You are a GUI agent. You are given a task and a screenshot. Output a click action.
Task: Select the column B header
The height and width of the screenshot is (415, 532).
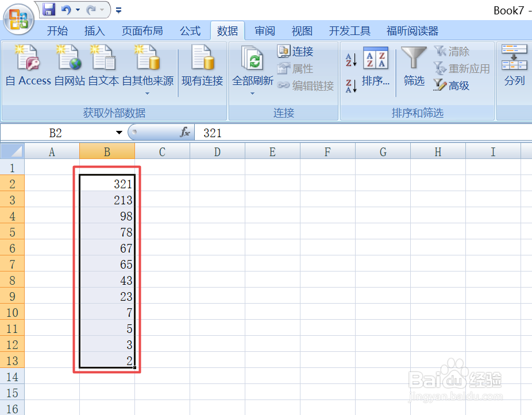pos(107,152)
